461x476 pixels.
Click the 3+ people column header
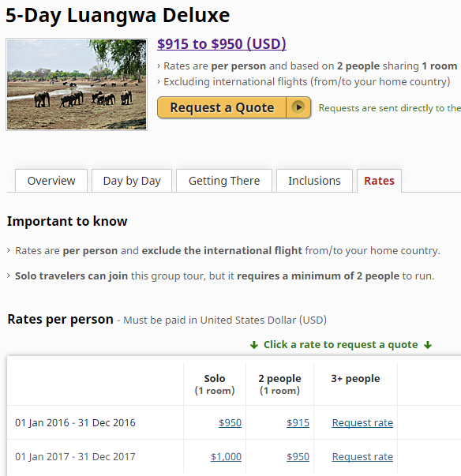point(355,379)
